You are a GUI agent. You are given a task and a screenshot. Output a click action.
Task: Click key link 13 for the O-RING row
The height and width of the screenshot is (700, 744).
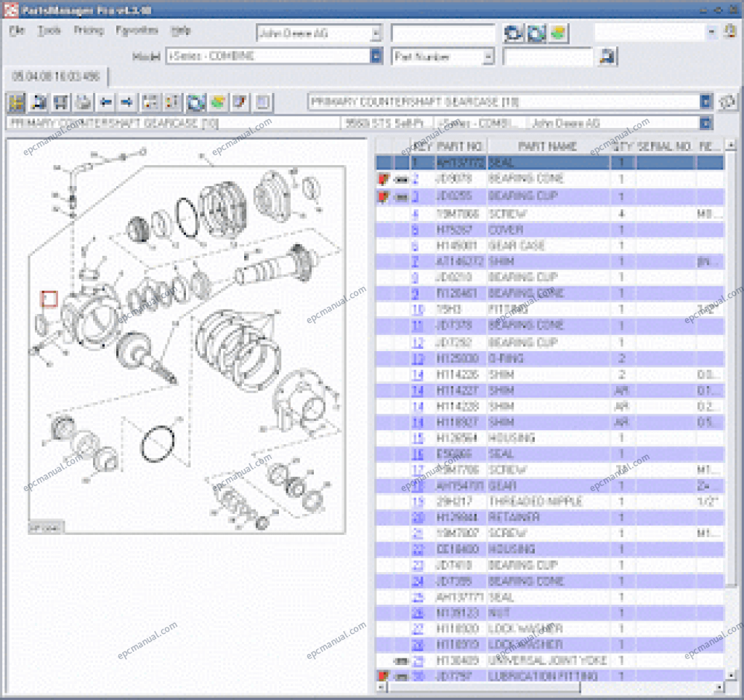pyautogui.click(x=418, y=358)
